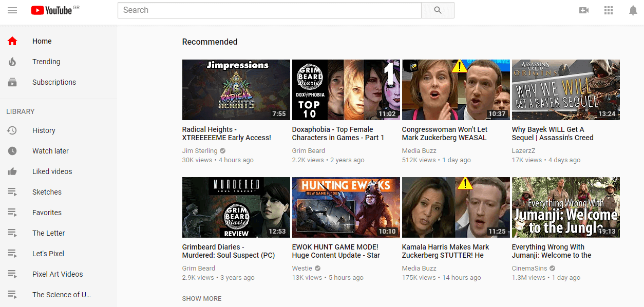Click the Subscriptions icon in sidebar
Viewport: 644px width, 307px height.
click(x=12, y=82)
